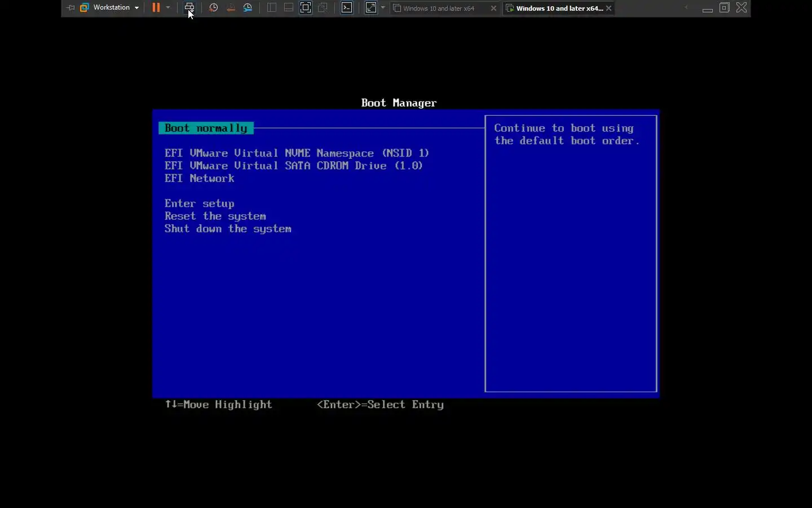This screenshot has width=812, height=508.
Task: Expand the stretch display dropdown arrow
Action: (383, 8)
